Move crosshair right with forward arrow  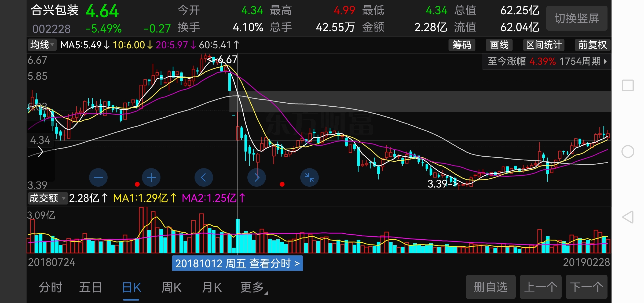(x=257, y=178)
